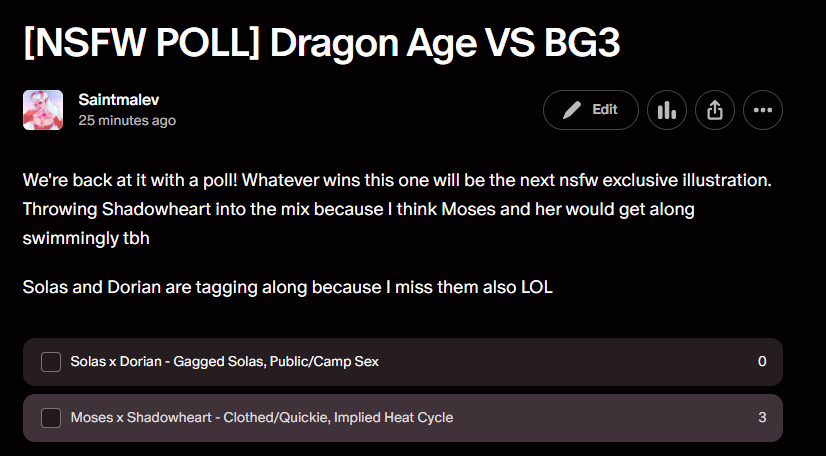
Task: Click the vote count showing 3
Action: click(762, 418)
